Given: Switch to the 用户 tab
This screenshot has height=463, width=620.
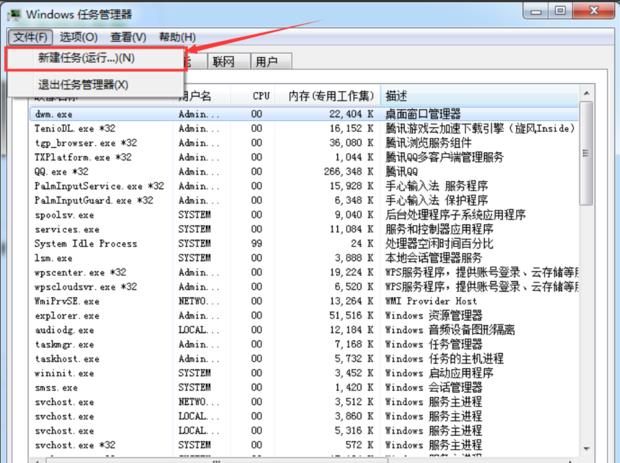Looking at the screenshot, I should (x=266, y=62).
